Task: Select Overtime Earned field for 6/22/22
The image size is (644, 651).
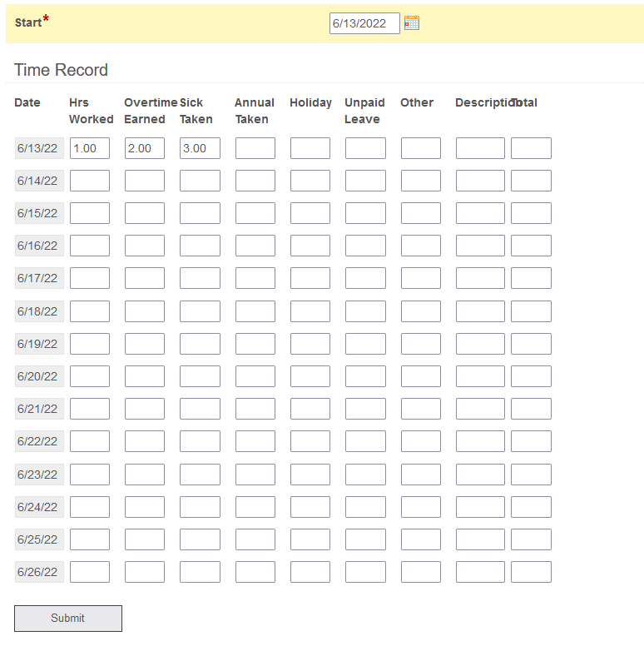Action: (145, 441)
